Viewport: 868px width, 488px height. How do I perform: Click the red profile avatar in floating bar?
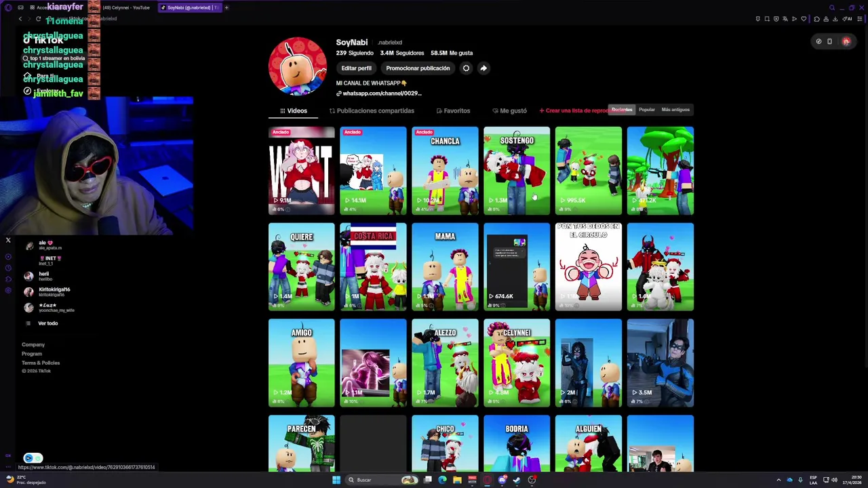click(846, 42)
